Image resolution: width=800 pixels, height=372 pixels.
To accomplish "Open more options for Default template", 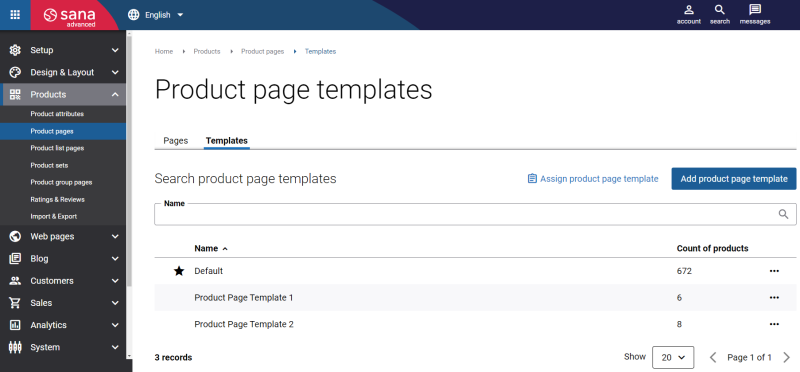I will [x=774, y=271].
